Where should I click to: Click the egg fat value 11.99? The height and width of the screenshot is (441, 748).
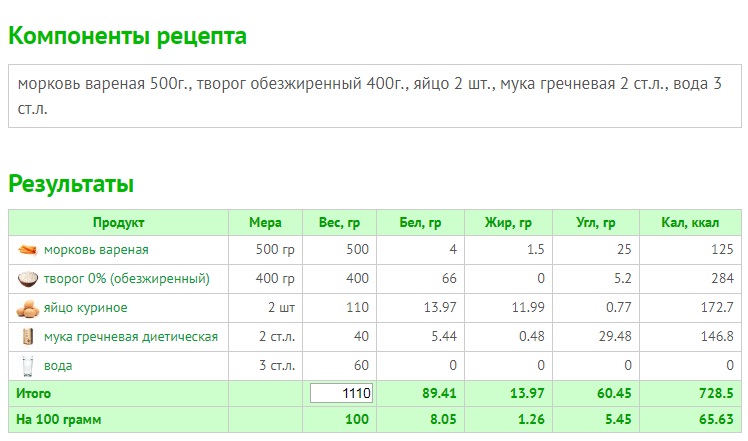pos(528,307)
